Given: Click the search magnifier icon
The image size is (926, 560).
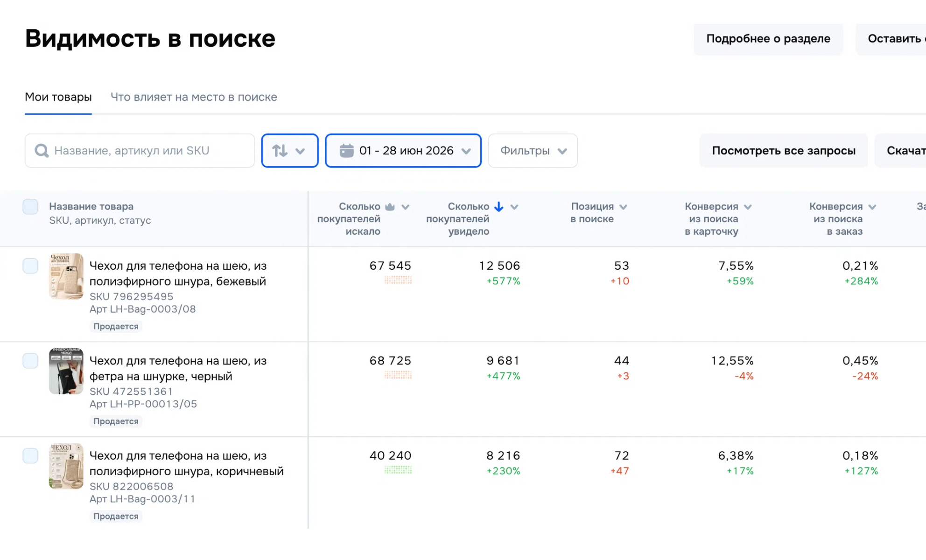Looking at the screenshot, I should point(42,151).
